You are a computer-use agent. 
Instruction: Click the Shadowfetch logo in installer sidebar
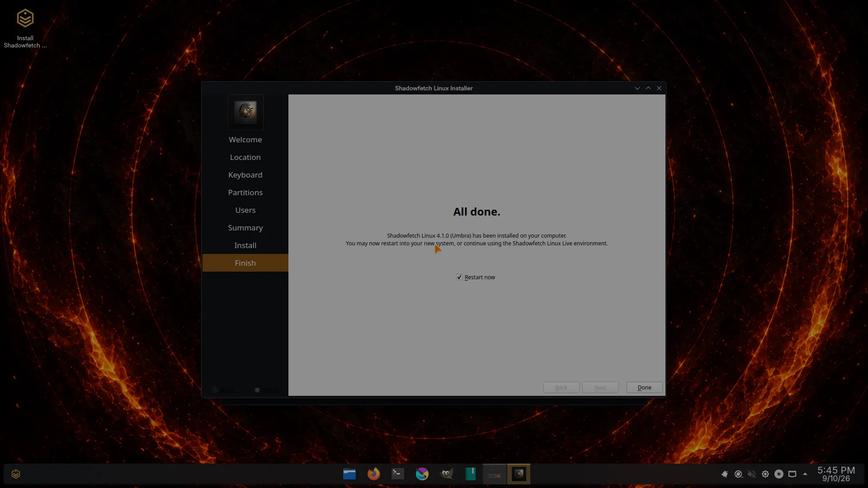pos(245,112)
